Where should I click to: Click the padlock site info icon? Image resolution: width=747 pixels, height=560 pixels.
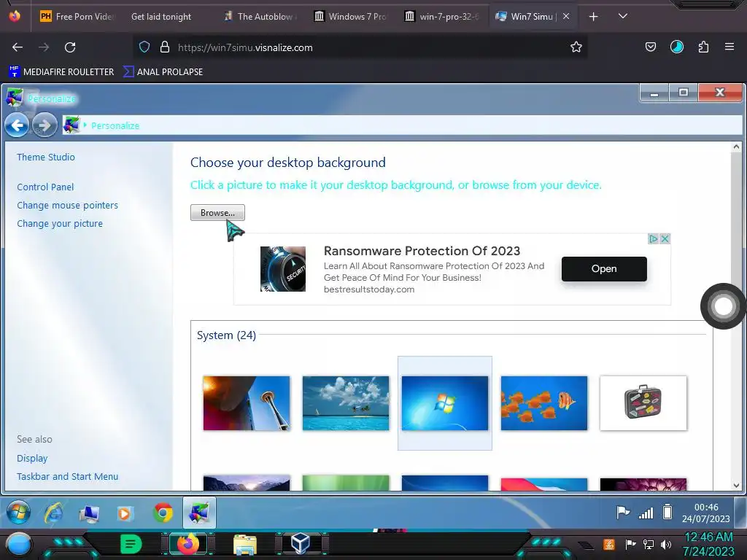click(x=165, y=47)
